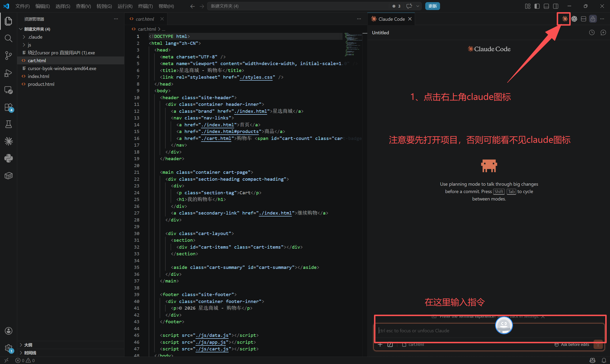Open the Accounts menu

[8, 331]
